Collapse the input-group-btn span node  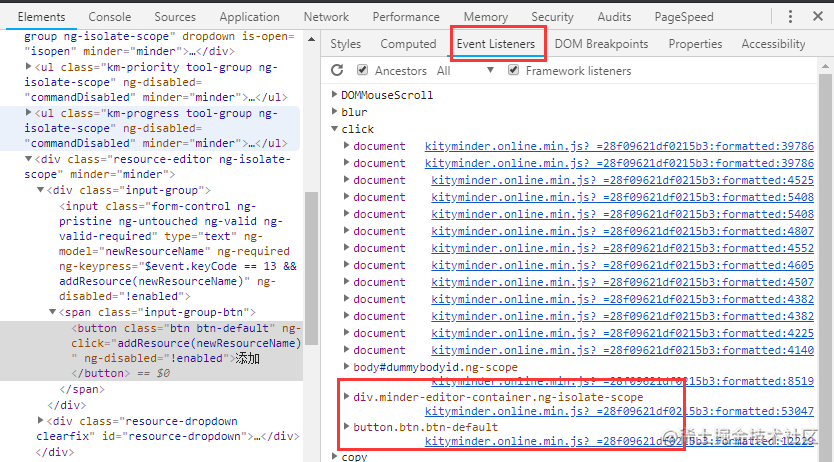tap(53, 312)
